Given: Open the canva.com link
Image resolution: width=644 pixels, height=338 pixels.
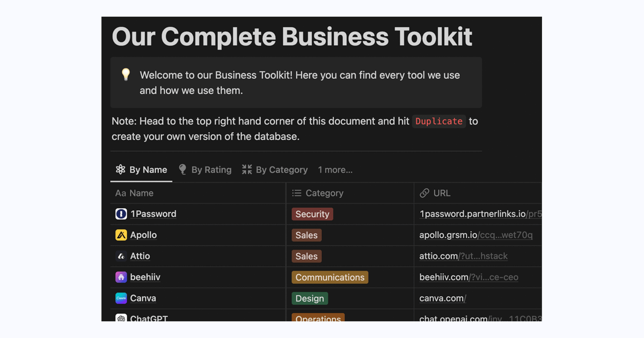Looking at the screenshot, I should coord(442,298).
